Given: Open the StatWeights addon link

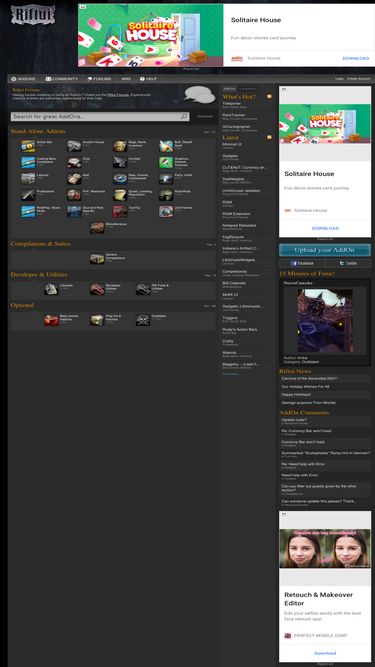Looking at the screenshot, I should coord(233,179).
